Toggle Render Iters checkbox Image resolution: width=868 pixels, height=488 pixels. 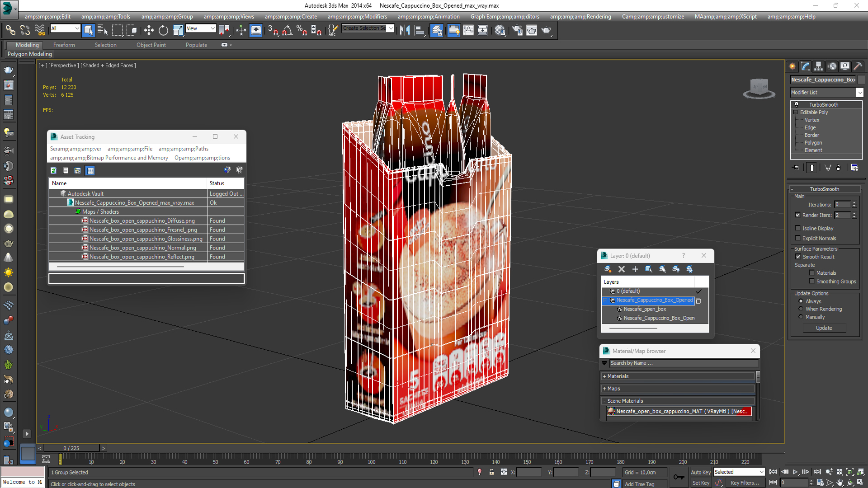[798, 215]
